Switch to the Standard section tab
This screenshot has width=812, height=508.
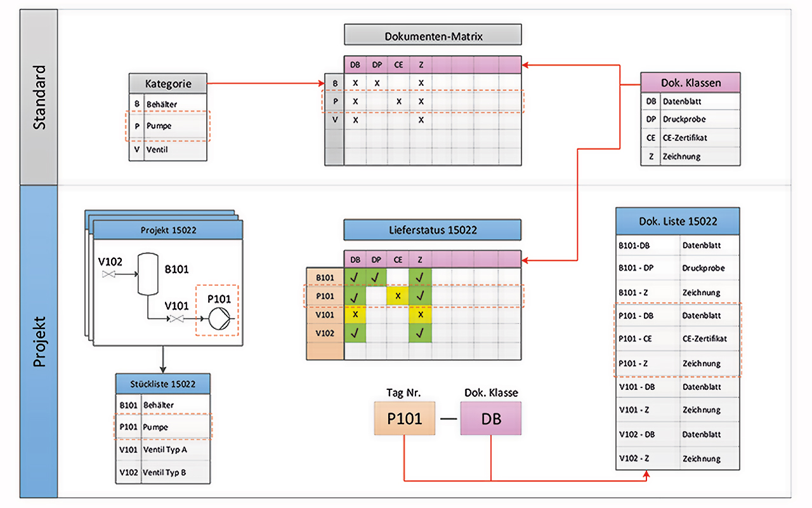[x=39, y=92]
